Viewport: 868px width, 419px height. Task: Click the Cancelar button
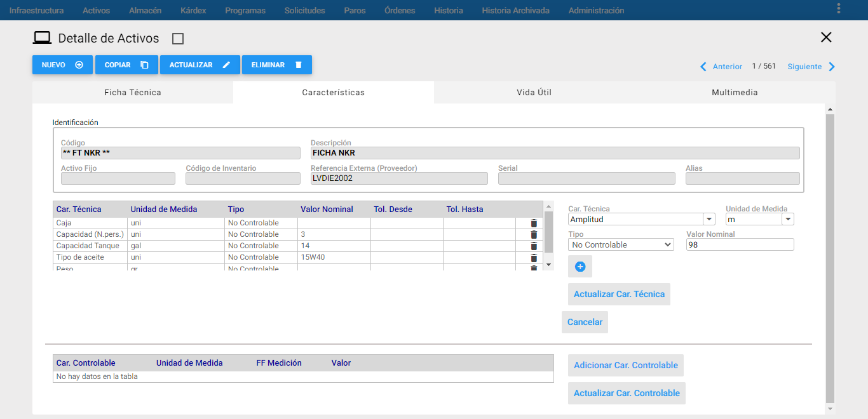[x=585, y=322]
